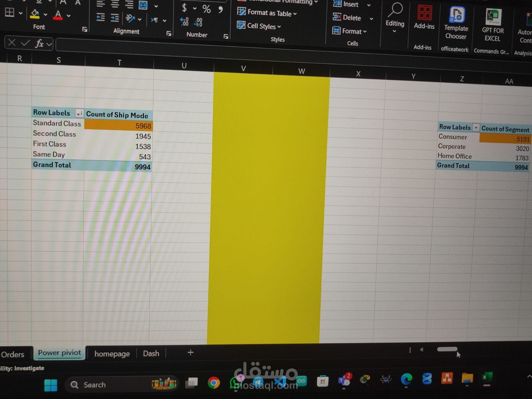Switch to Excel on the taskbar
Image resolution: width=532 pixels, height=399 pixels.
[x=487, y=378]
